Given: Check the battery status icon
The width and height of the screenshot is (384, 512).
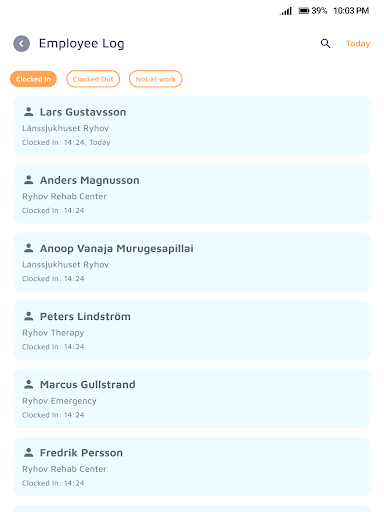Looking at the screenshot, I should tap(304, 11).
